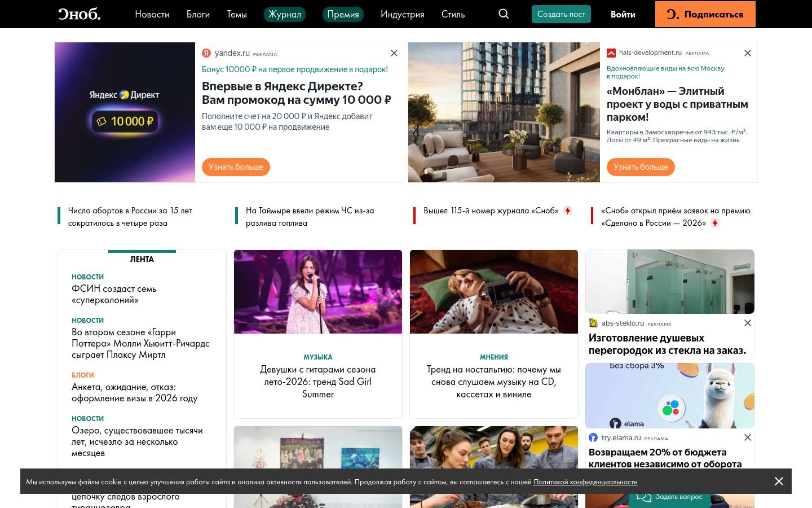This screenshot has height=508, width=812.
Task: Open headline about Таймыр режим ЧС
Action: [310, 217]
